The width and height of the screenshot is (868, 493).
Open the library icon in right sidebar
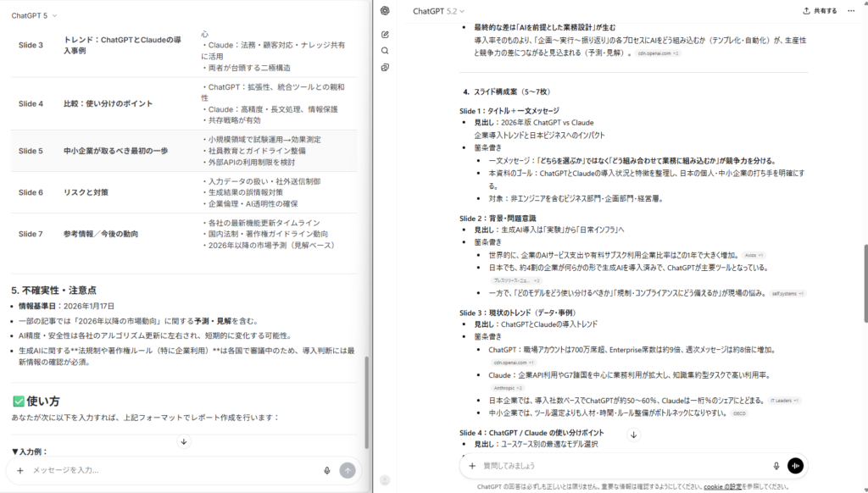tap(386, 67)
